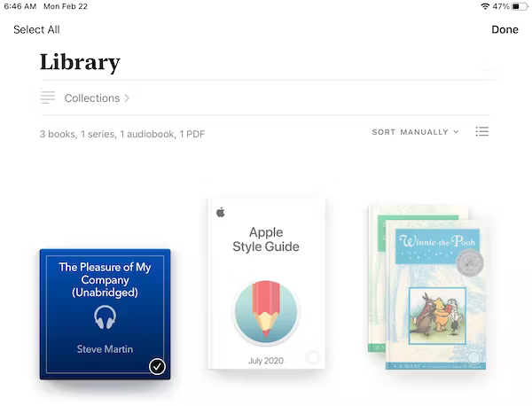The image size is (532, 406).
Task: Select the Apple Style Guide book
Action: click(x=266, y=284)
